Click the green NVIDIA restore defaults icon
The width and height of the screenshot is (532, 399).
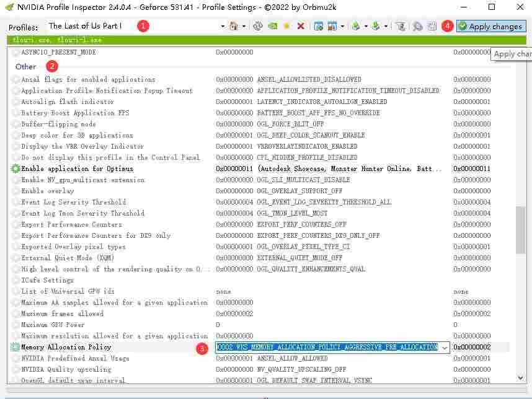point(272,26)
